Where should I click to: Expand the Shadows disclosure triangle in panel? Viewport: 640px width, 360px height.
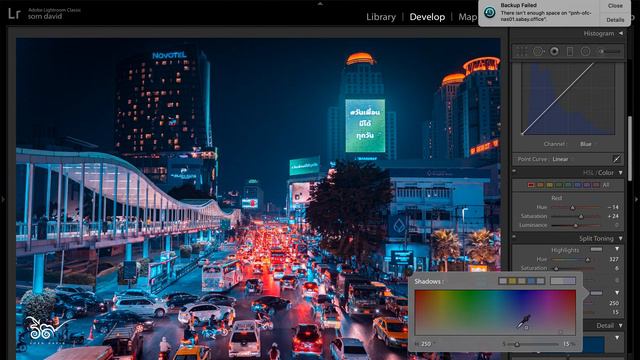tap(617, 293)
